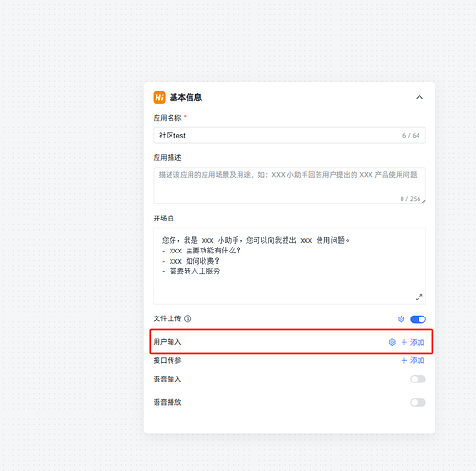Click the orange Hi basic info icon
This screenshot has height=471, width=476.
pyautogui.click(x=159, y=97)
